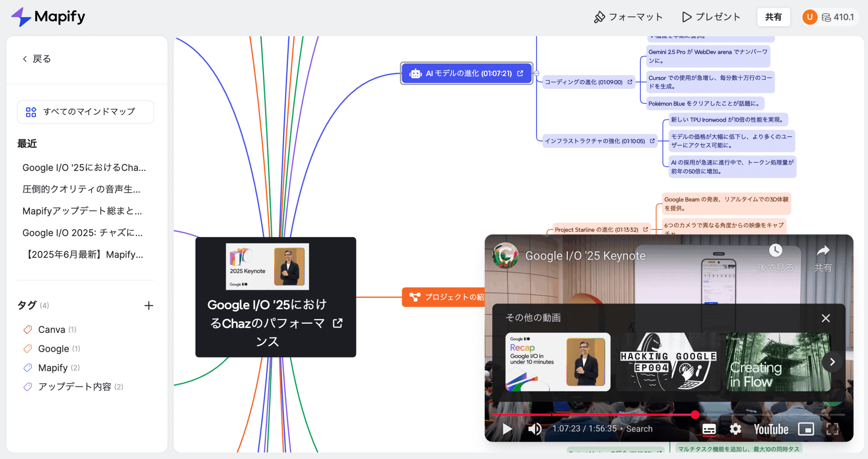Mute the video volume speaker icon
The width and height of the screenshot is (868, 459).
tap(535, 429)
